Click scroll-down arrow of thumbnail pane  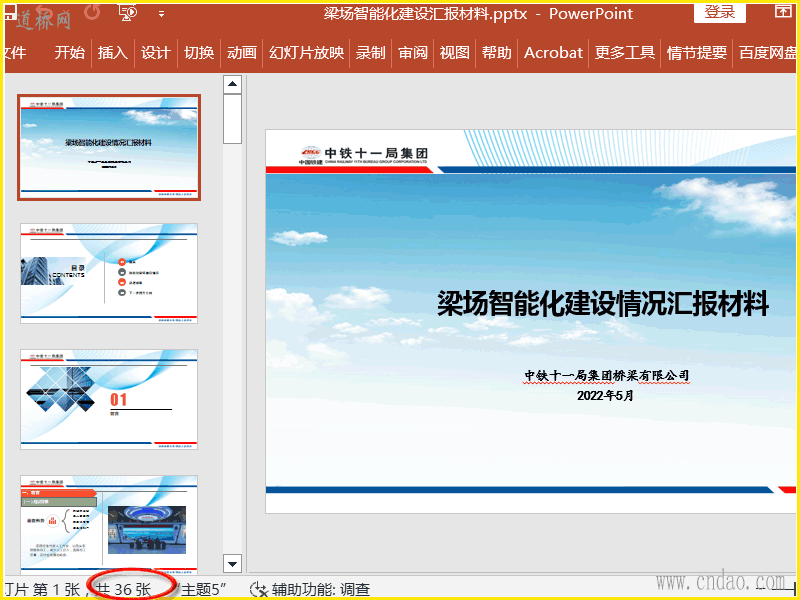point(232,564)
